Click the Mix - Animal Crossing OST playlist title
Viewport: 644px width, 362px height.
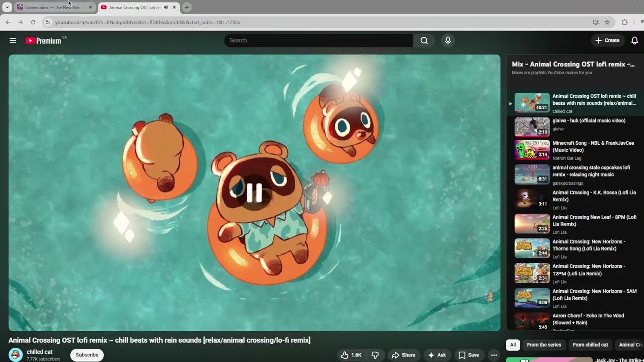[x=573, y=64]
